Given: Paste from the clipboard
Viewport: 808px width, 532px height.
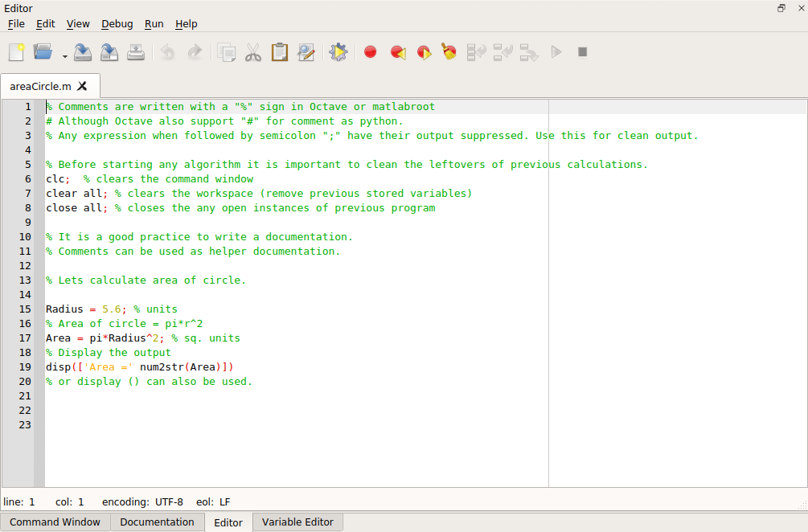Looking at the screenshot, I should point(279,51).
